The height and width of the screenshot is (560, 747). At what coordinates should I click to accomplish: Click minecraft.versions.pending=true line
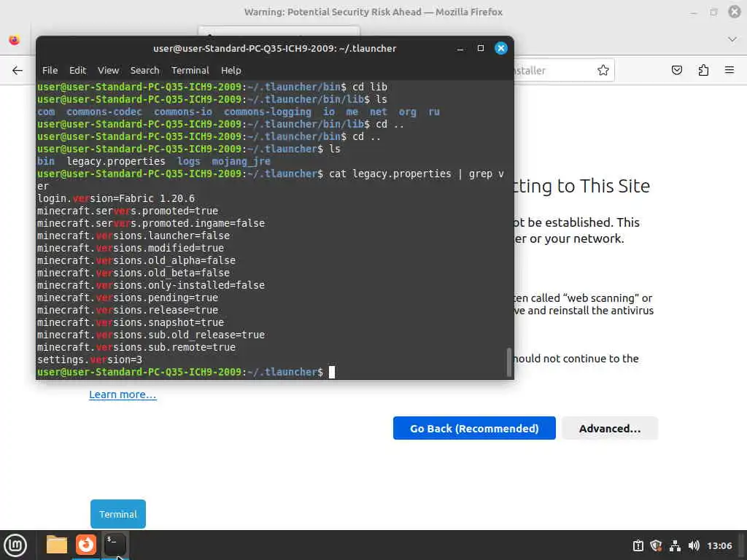point(128,297)
